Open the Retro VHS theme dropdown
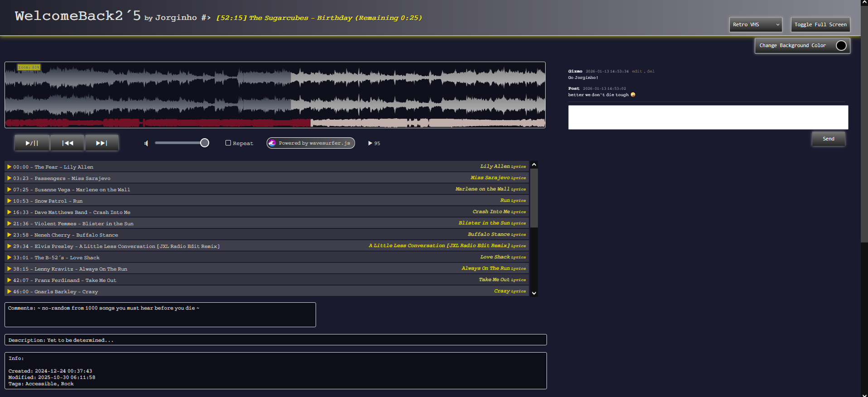 click(x=755, y=24)
